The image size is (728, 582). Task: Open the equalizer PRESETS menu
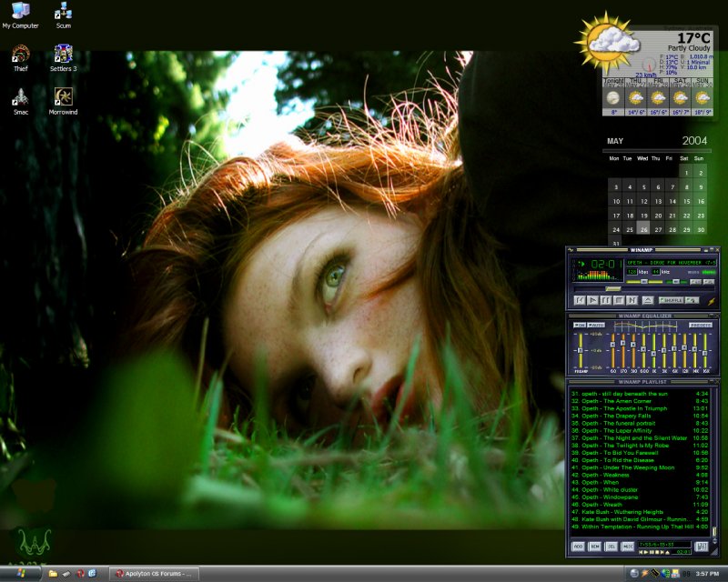700,325
